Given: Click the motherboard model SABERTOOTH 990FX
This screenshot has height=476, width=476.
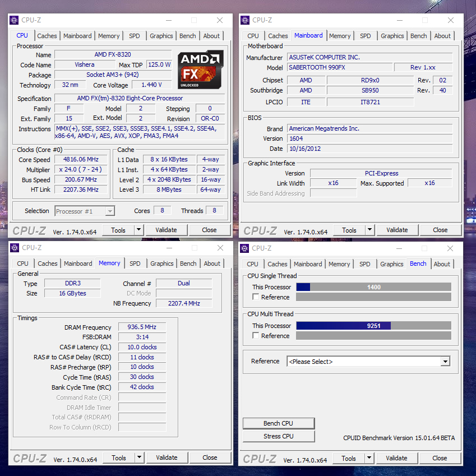Looking at the screenshot, I should 339,67.
